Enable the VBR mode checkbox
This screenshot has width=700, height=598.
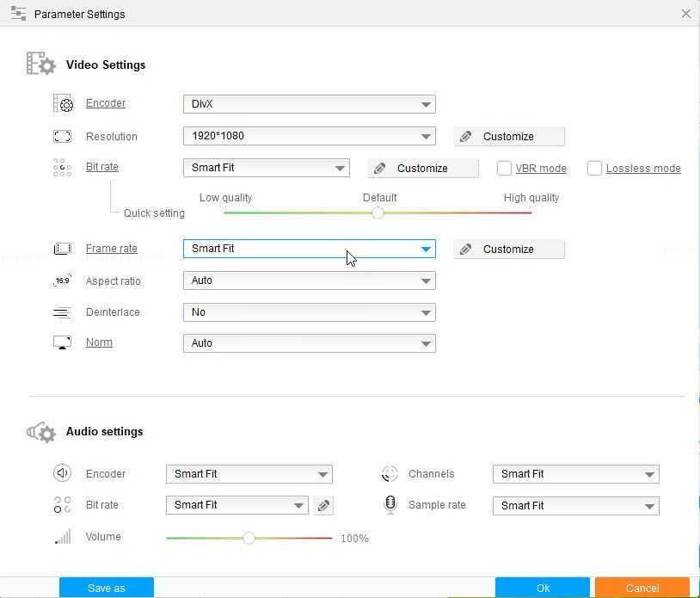pyautogui.click(x=505, y=169)
